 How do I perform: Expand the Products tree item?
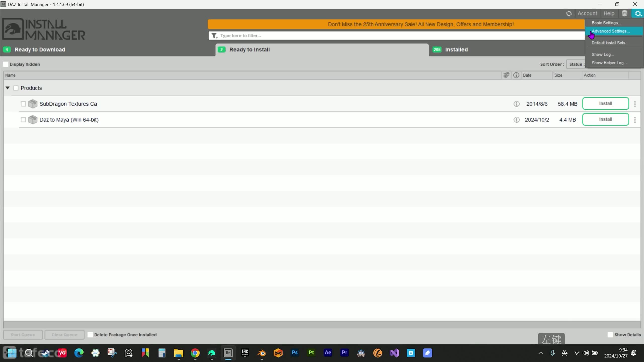[7, 88]
